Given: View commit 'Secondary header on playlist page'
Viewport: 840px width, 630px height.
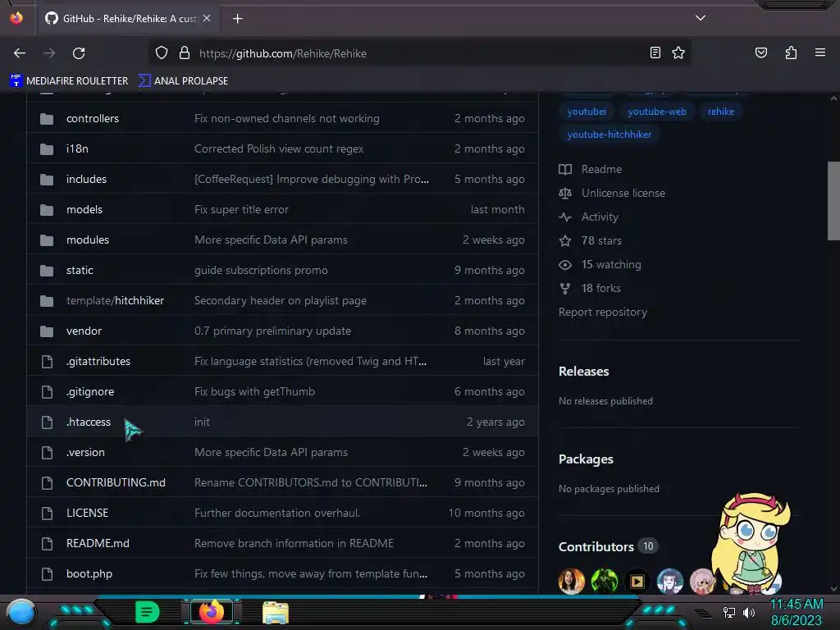Looking at the screenshot, I should coord(281,300).
